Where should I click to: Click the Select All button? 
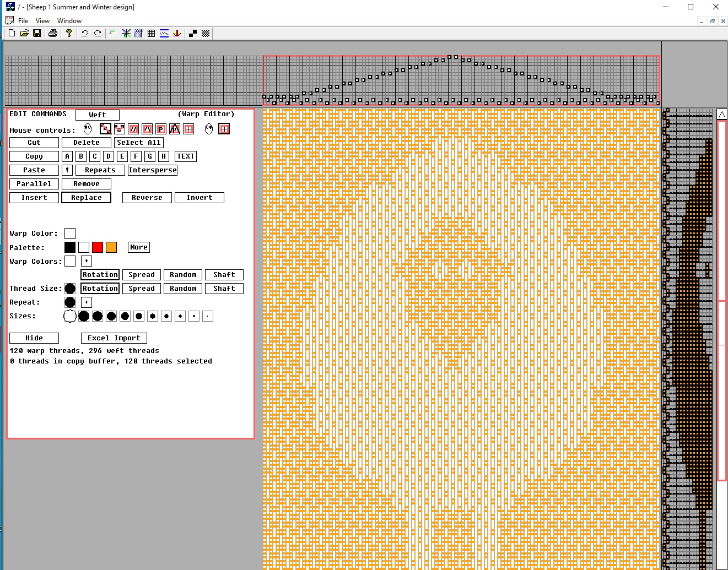[x=139, y=143]
